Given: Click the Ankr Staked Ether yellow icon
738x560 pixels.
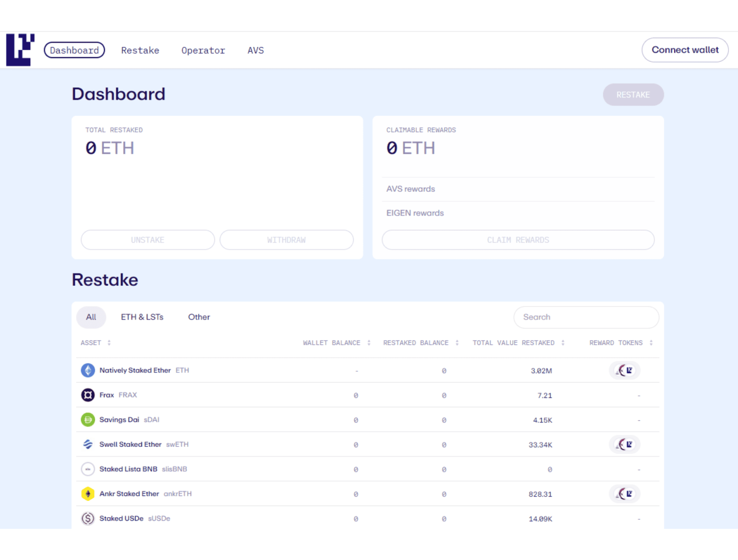Looking at the screenshot, I should (88, 494).
